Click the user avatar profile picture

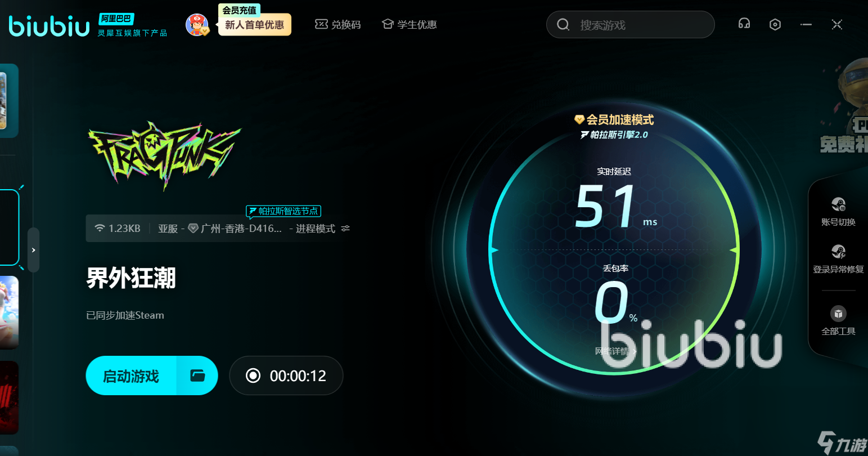pos(197,25)
